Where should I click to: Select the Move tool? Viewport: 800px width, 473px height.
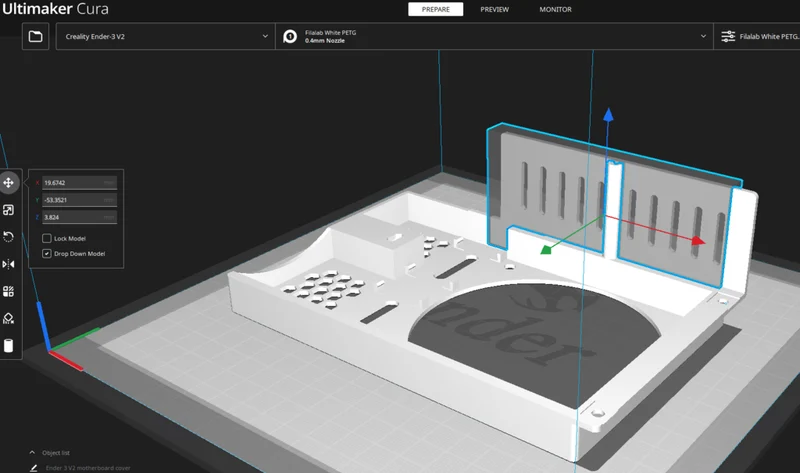click(x=9, y=182)
